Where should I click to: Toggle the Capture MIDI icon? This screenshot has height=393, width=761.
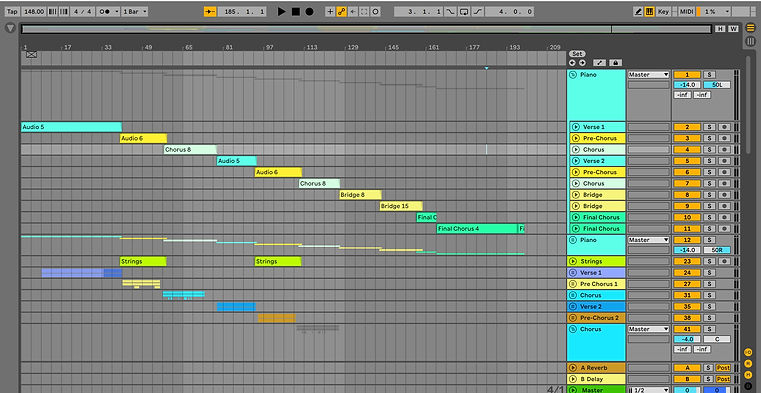364,12
